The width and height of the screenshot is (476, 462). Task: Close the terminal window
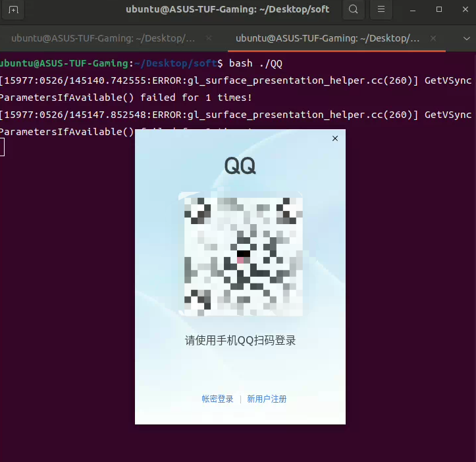coord(465,9)
